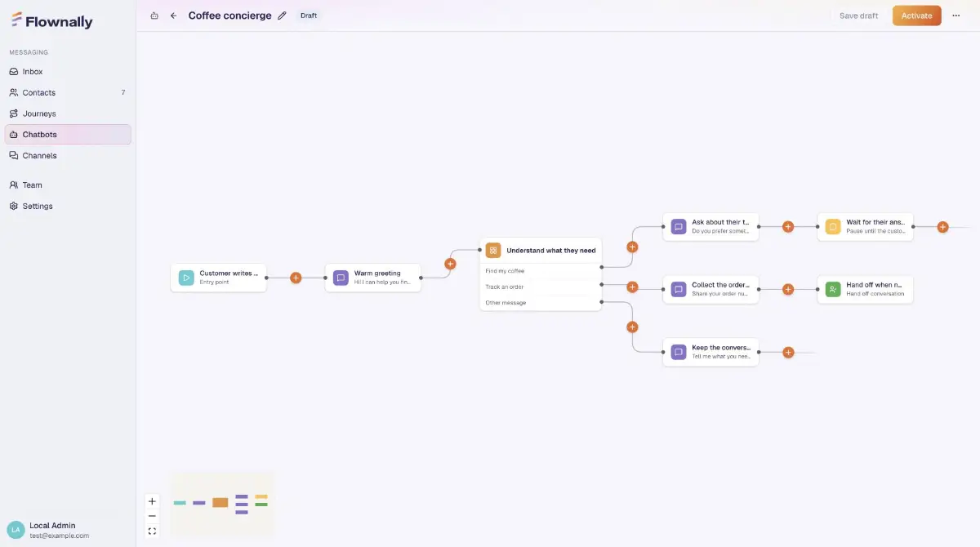The image size is (980, 547).
Task: Zoom in on the canvas
Action: coord(152,501)
